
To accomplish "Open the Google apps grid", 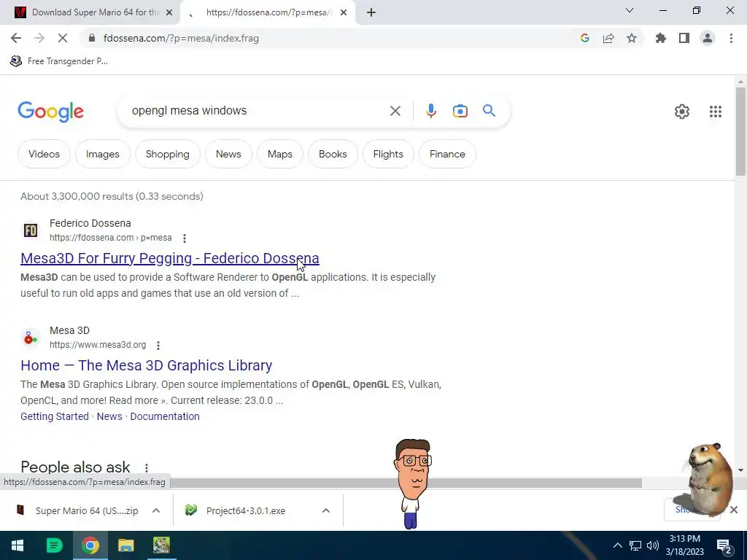I will click(716, 112).
